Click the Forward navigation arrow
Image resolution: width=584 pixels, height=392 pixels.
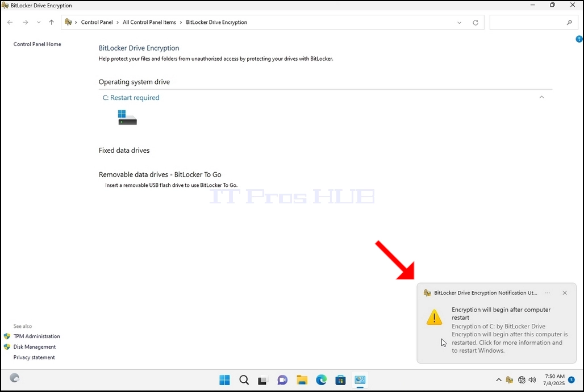26,22
